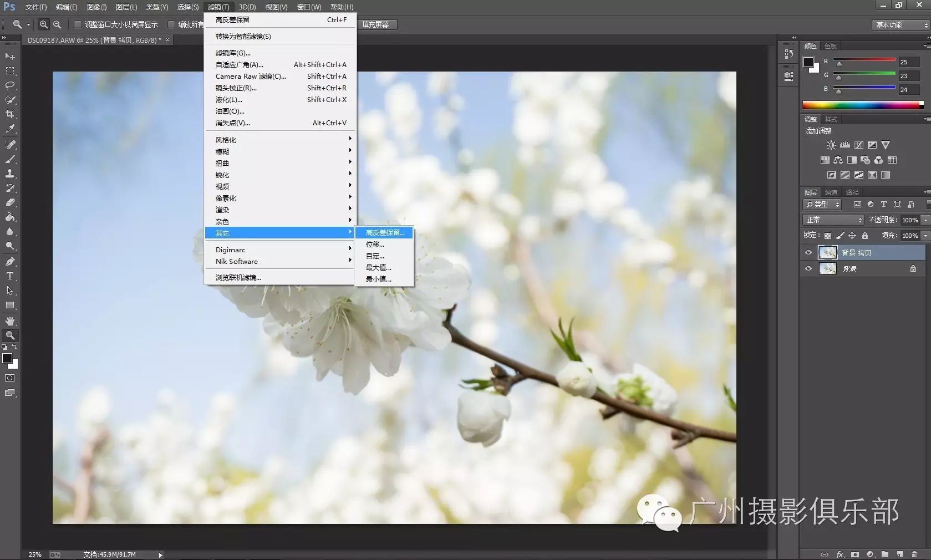This screenshot has height=560, width=931.
Task: Select the Crop tool
Action: [10, 114]
